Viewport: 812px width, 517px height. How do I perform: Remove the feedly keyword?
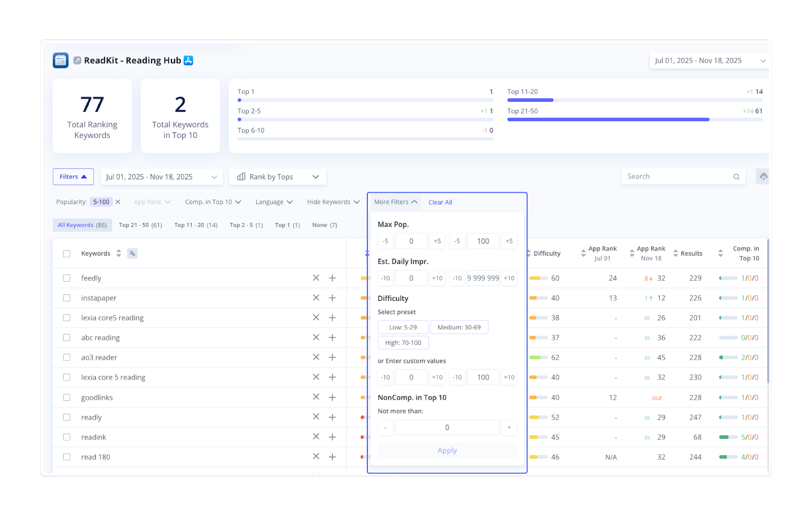point(316,278)
